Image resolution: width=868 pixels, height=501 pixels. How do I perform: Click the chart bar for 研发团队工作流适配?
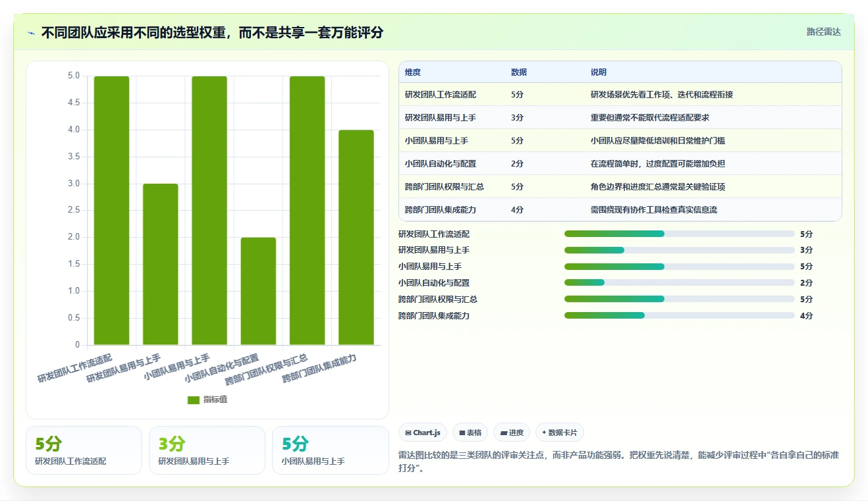pyautogui.click(x=111, y=210)
